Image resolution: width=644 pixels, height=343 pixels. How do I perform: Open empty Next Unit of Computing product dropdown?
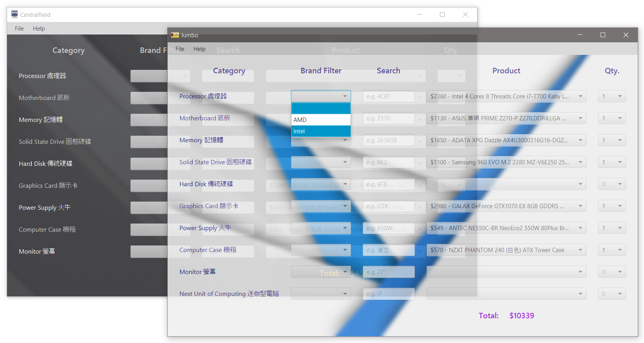click(x=506, y=294)
